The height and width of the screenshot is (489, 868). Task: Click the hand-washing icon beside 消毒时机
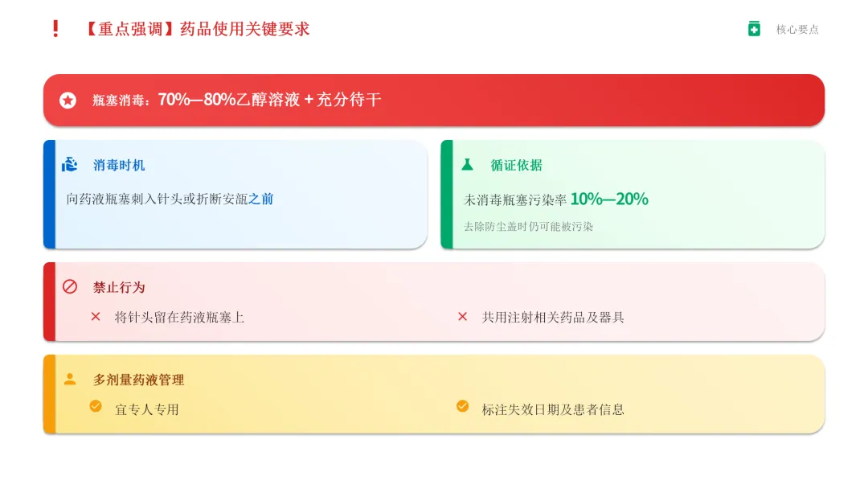click(x=70, y=165)
